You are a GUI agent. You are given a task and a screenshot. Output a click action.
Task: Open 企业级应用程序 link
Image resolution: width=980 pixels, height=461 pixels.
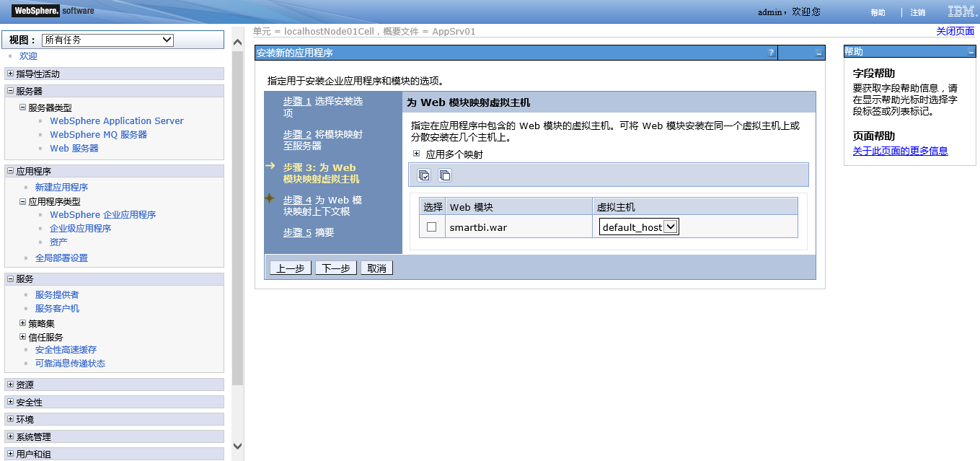click(x=80, y=228)
